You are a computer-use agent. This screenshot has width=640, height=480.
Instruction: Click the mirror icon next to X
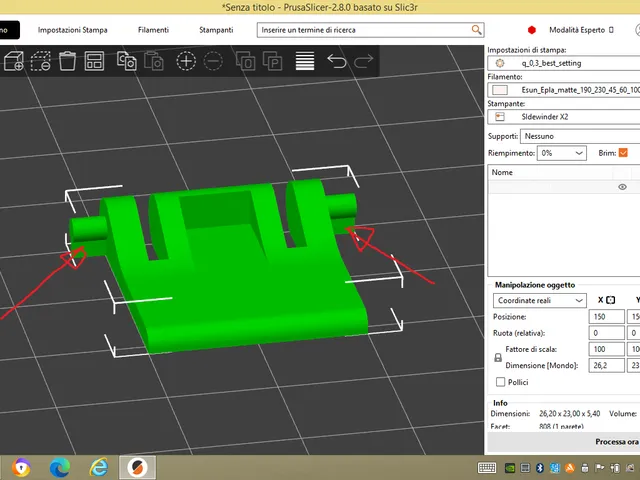coord(611,300)
